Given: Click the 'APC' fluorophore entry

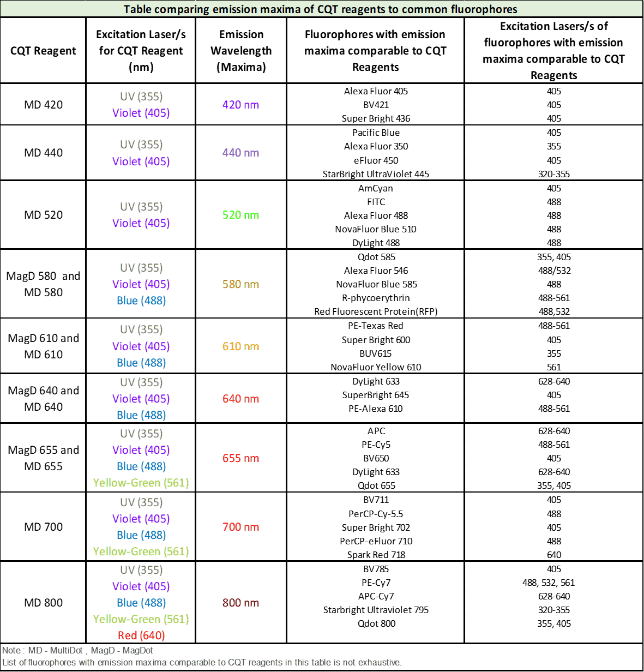Looking at the screenshot, I should click(376, 431).
